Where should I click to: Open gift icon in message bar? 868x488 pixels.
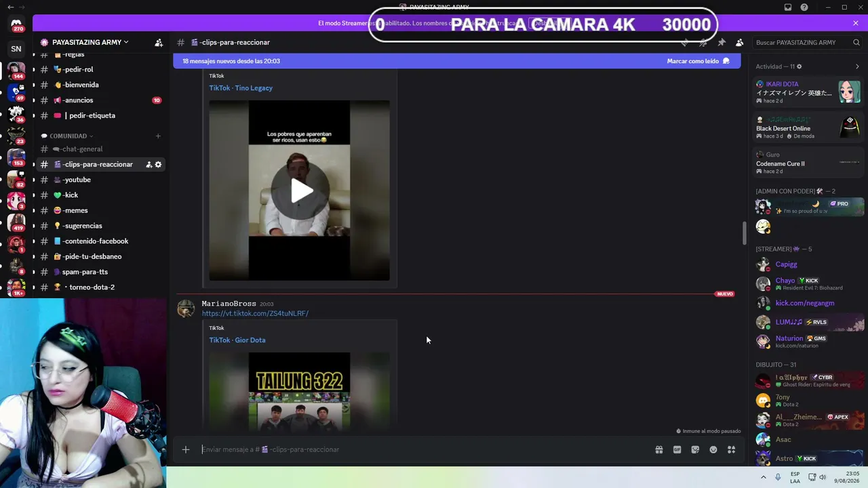pyautogui.click(x=658, y=449)
